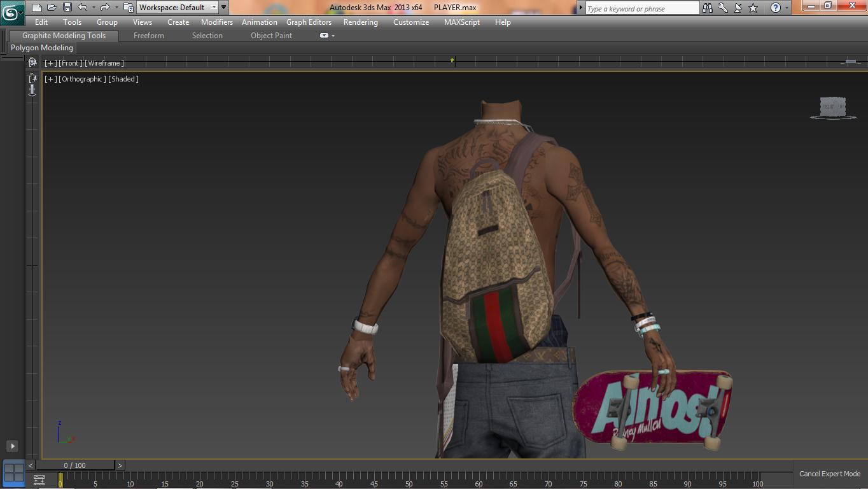Open Subscription Center key icon

(x=723, y=8)
